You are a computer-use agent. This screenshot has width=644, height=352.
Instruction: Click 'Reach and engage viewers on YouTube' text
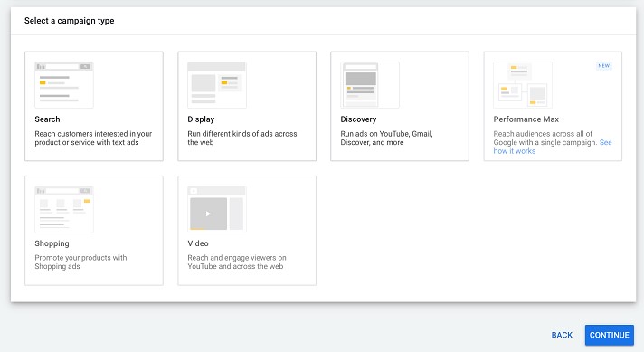pos(237,262)
